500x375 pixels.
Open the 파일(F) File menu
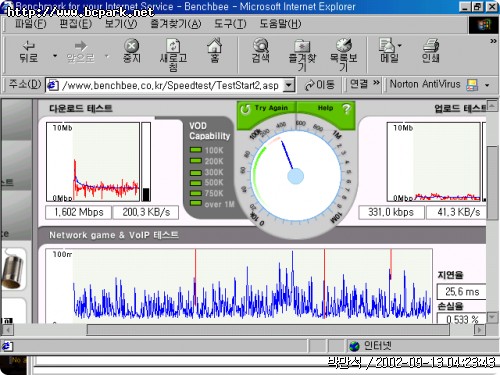(x=30, y=24)
